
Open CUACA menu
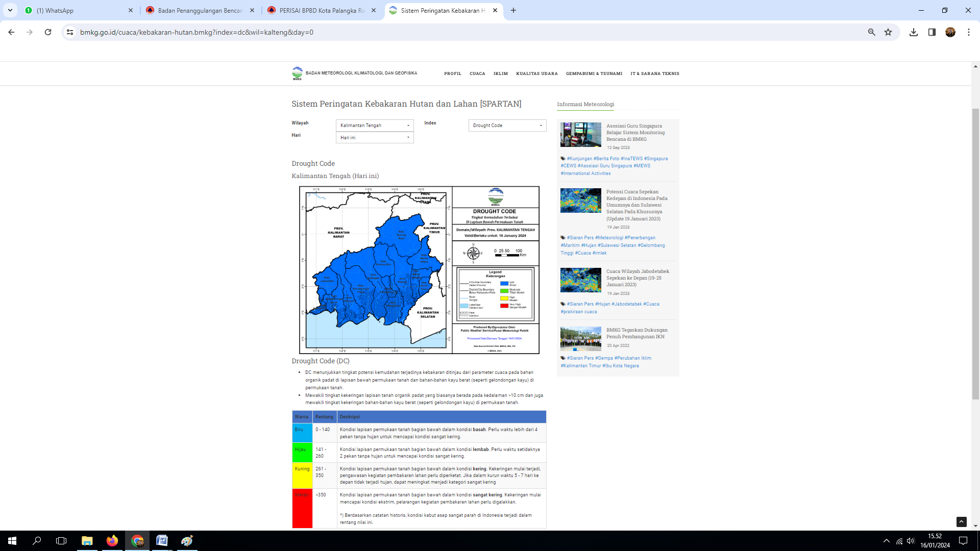(x=477, y=73)
